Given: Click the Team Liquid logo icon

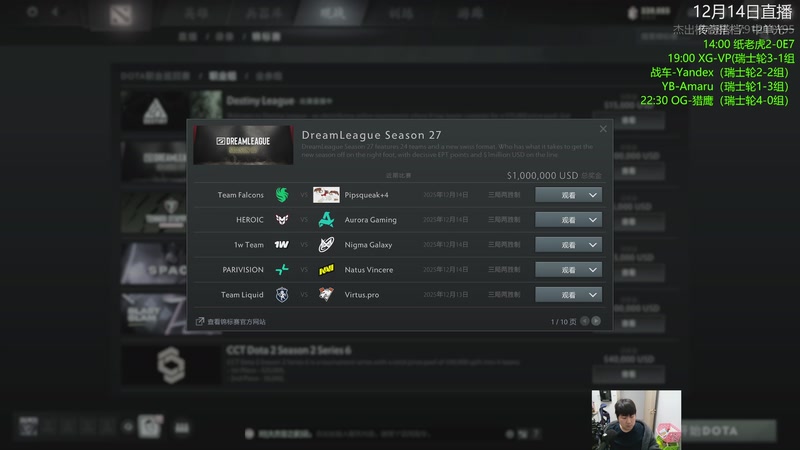Looking at the screenshot, I should (282, 294).
